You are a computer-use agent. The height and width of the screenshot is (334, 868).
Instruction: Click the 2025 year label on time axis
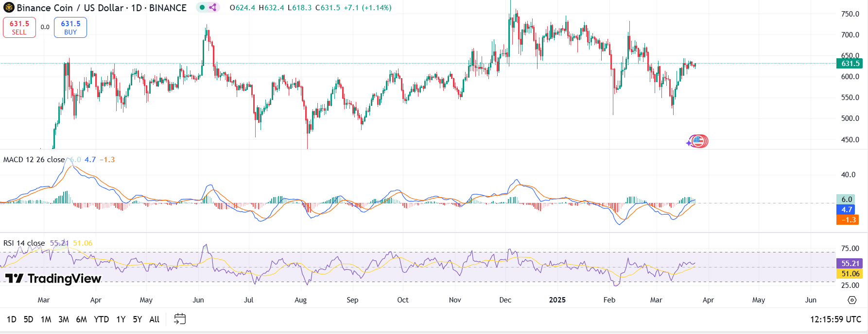click(557, 300)
